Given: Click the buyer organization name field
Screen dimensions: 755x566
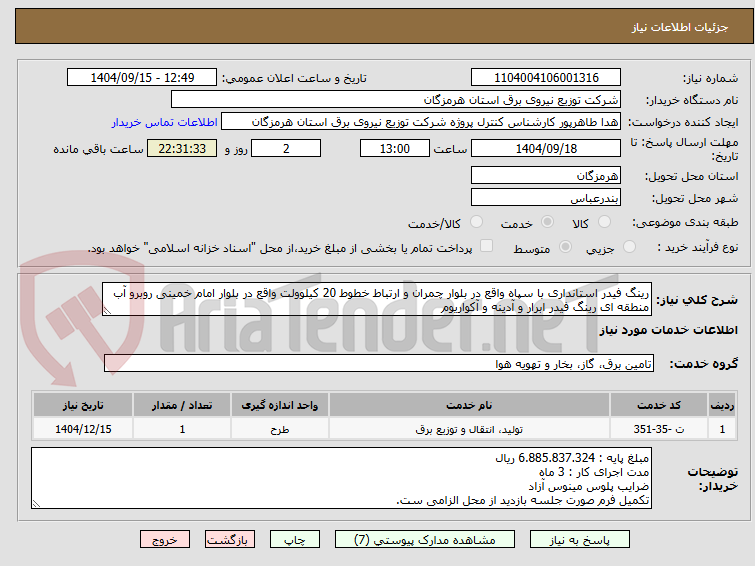Looking at the screenshot, I should tap(396, 100).
